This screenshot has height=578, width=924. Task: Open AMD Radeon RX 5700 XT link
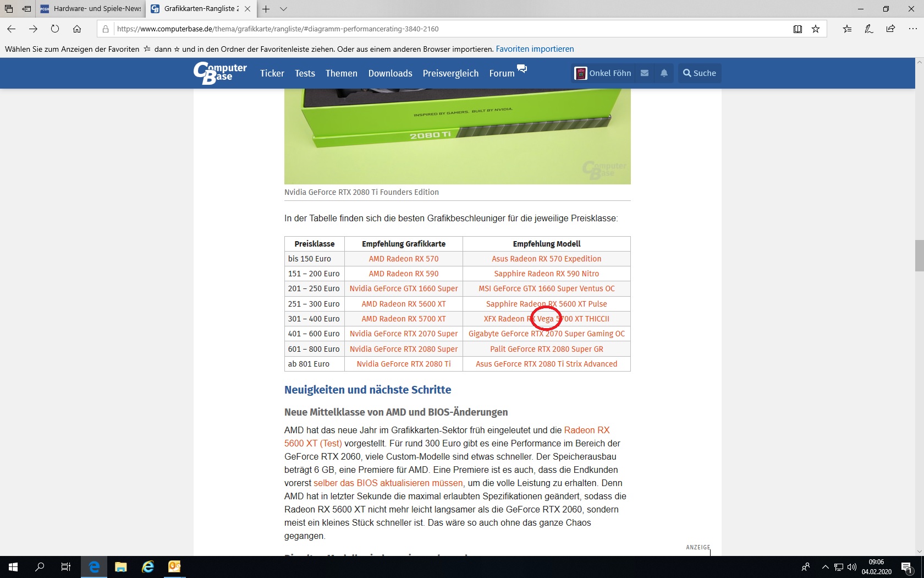pos(404,319)
